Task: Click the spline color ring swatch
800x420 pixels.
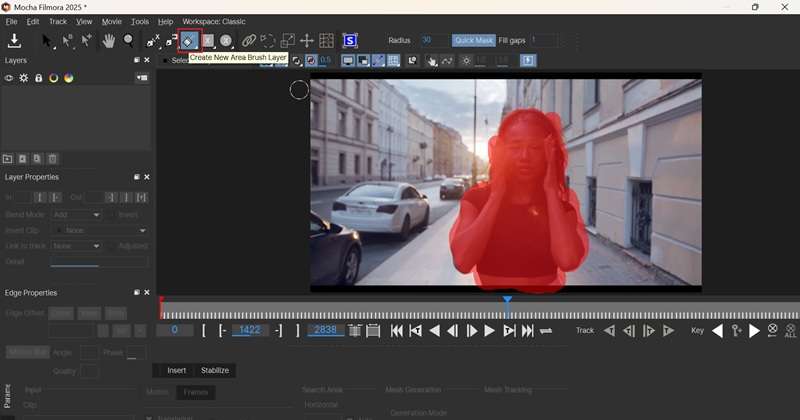Action: (54, 78)
